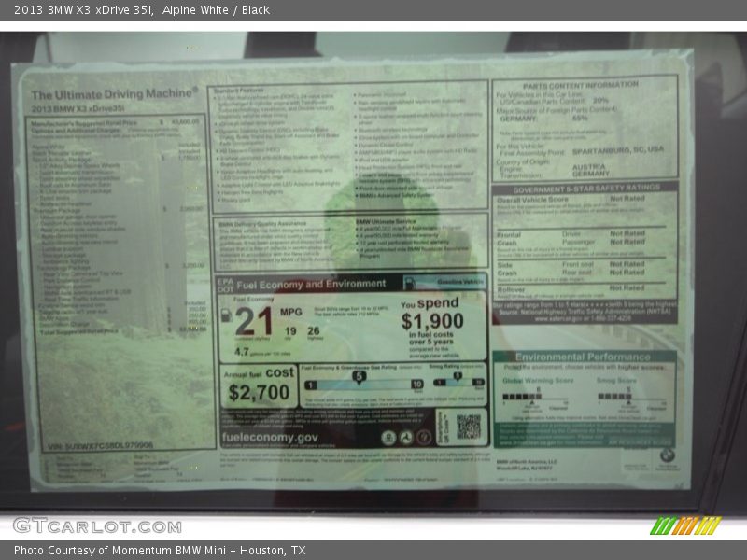Click the smog rating scale marker

tap(458, 377)
